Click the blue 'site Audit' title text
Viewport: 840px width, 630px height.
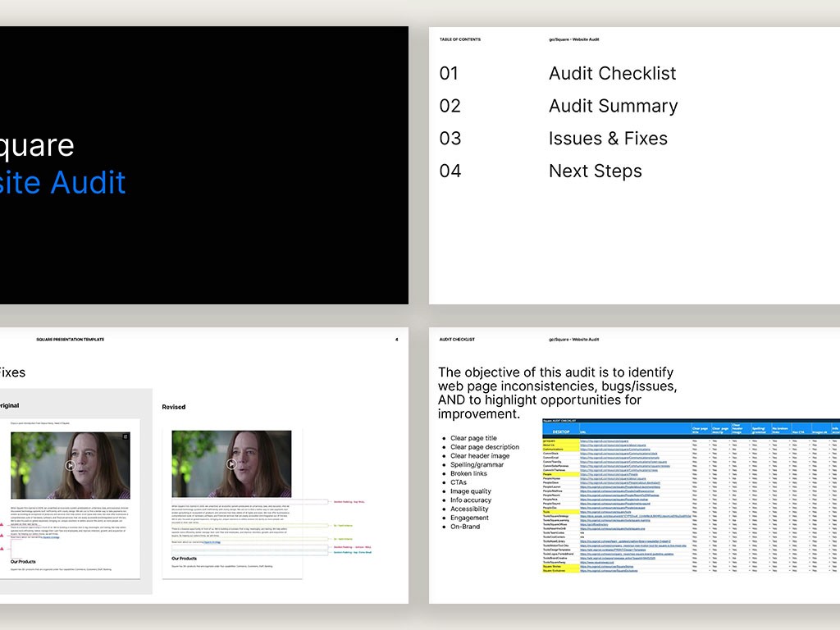(x=62, y=183)
